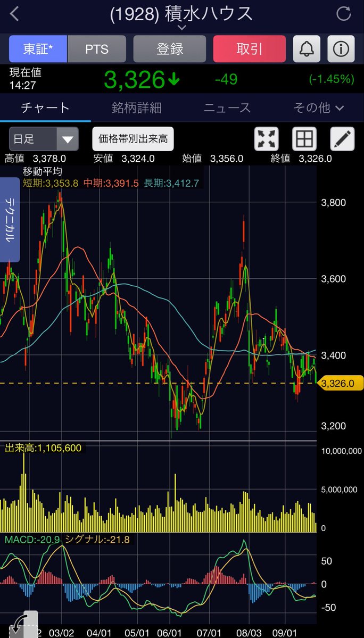Select the 東証 market toggle
The width and height of the screenshot is (364, 638).
[x=38, y=49]
